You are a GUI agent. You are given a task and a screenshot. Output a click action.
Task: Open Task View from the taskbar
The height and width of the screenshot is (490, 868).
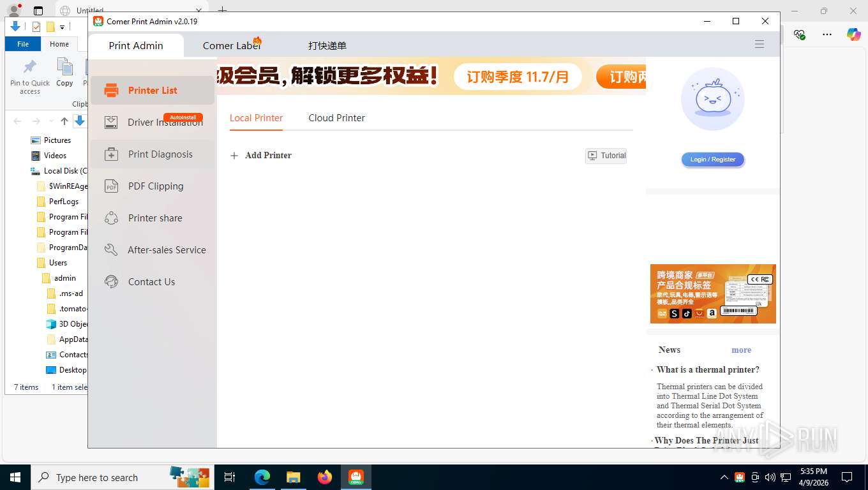(230, 477)
